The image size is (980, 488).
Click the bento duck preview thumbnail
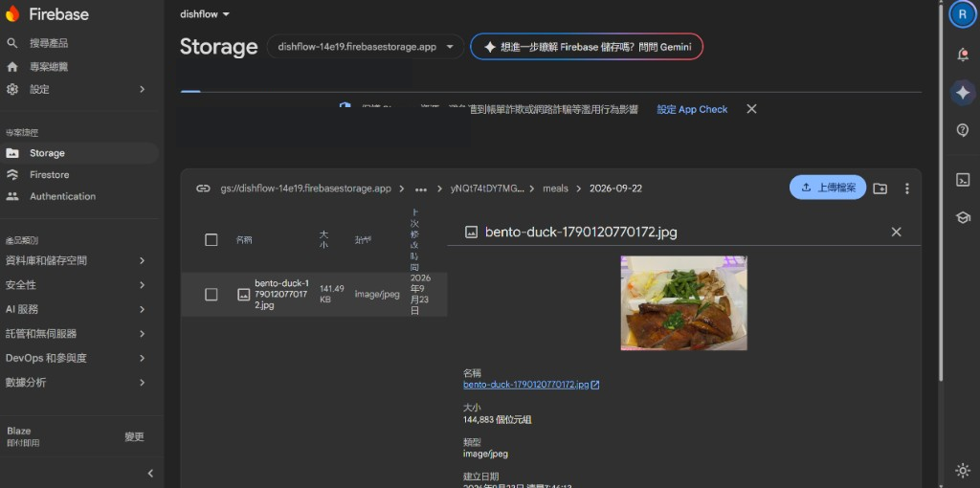coord(683,303)
